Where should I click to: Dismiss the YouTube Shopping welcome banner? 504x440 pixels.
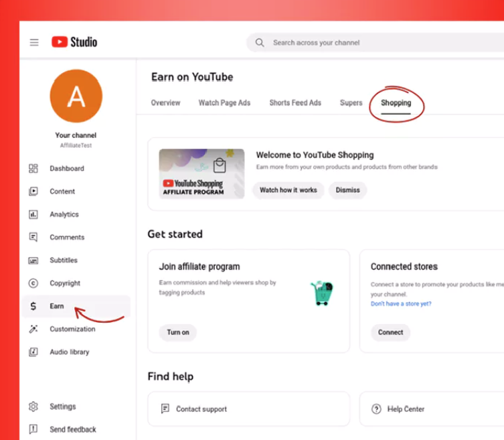pyautogui.click(x=348, y=190)
